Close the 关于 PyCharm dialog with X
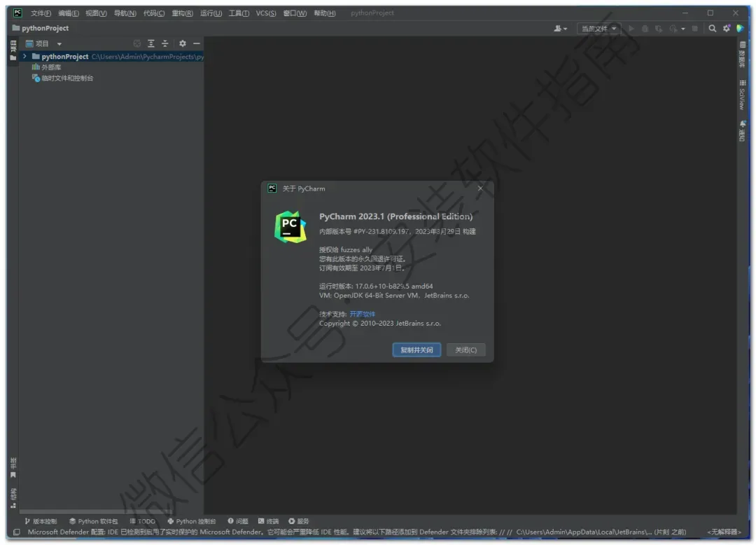Image resolution: width=756 pixels, height=545 pixels. (480, 188)
